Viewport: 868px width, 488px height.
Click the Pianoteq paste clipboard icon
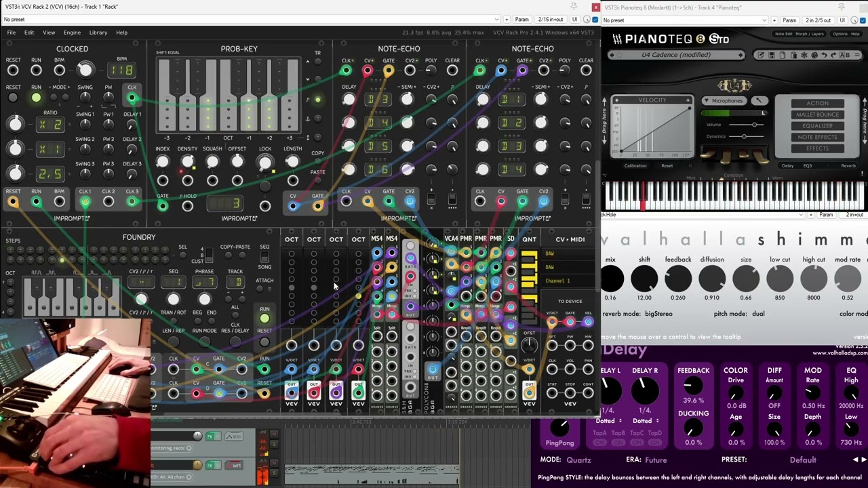coord(793,55)
